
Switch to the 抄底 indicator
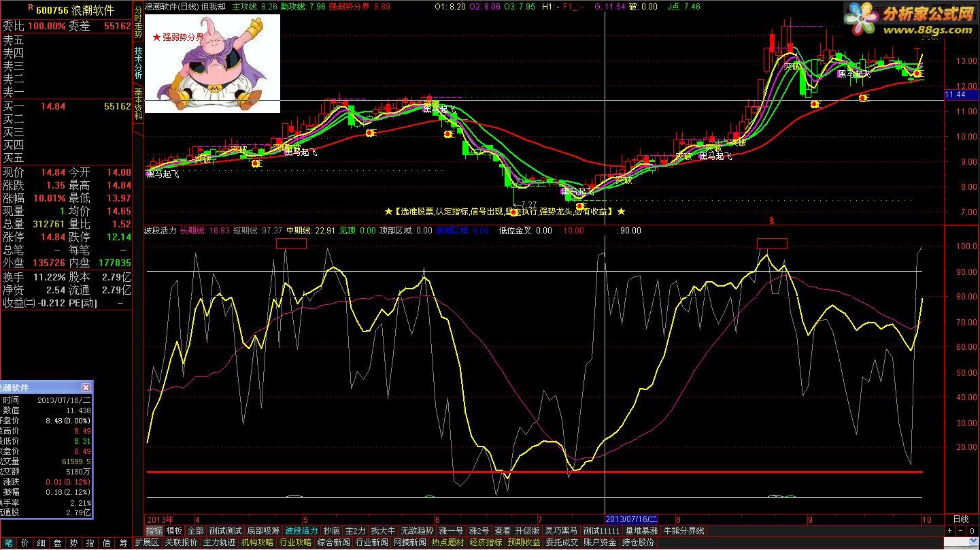(331, 531)
